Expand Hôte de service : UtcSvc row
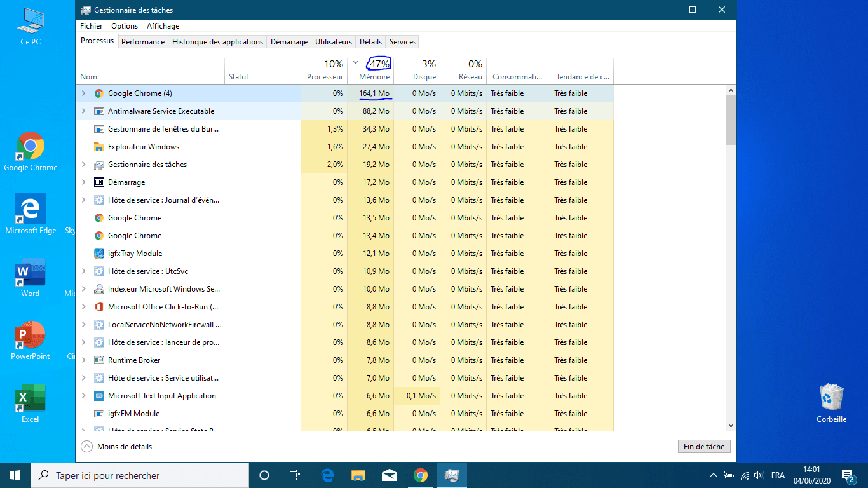The height and width of the screenshot is (488, 868). [83, 271]
